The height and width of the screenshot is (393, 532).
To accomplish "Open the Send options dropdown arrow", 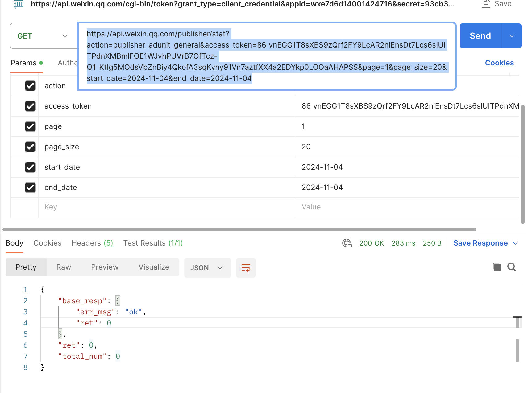I will coord(512,36).
